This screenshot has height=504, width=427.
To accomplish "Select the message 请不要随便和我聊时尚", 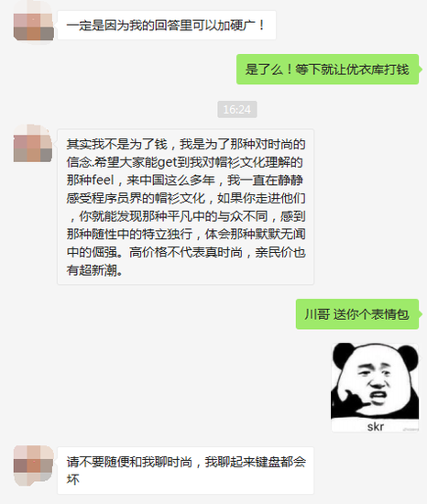I will (185, 471).
